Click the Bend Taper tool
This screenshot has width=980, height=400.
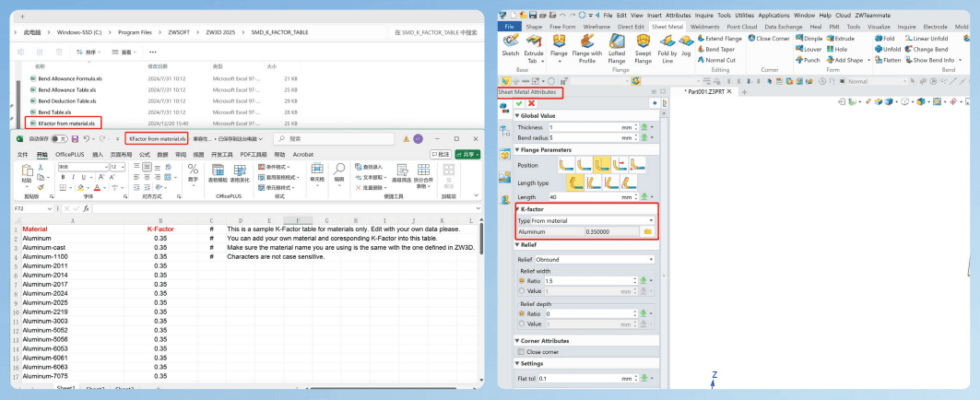click(716, 50)
